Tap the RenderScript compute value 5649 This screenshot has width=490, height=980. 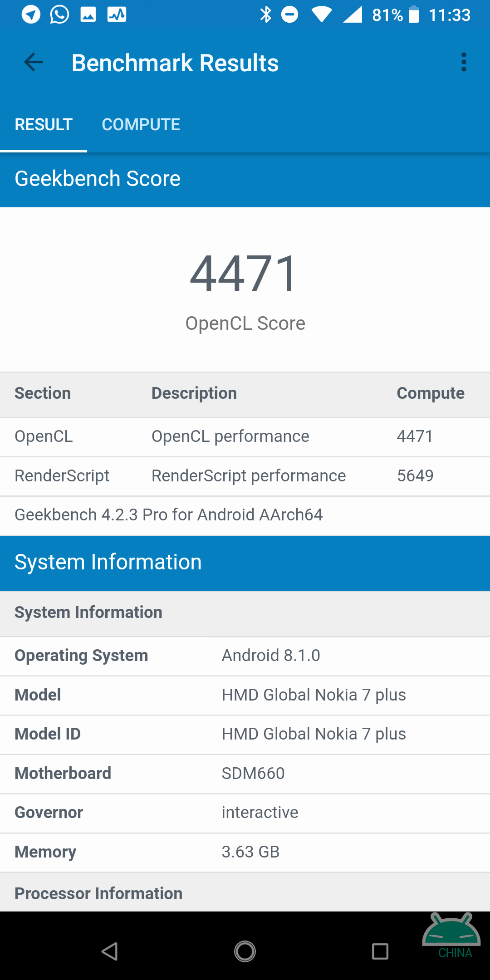click(x=415, y=476)
